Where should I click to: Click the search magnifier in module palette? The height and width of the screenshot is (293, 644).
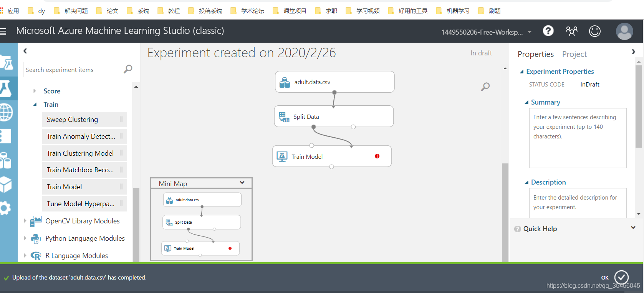[128, 69]
